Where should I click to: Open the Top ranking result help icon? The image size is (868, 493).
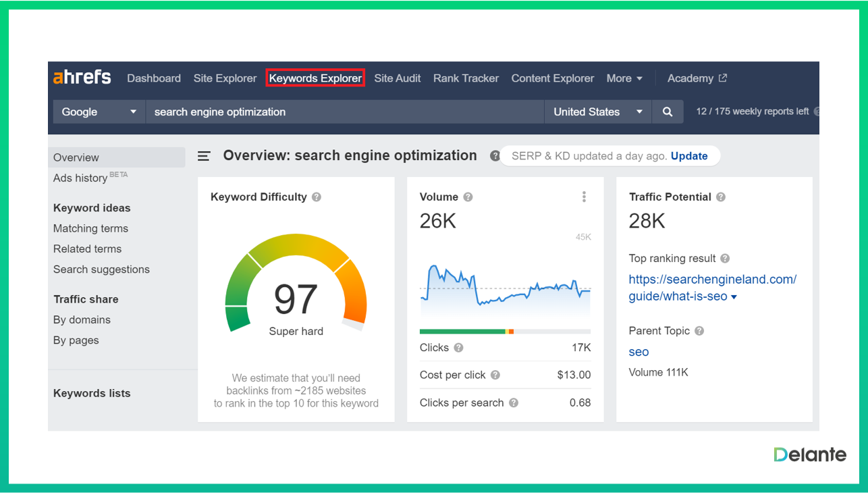pyautogui.click(x=725, y=259)
